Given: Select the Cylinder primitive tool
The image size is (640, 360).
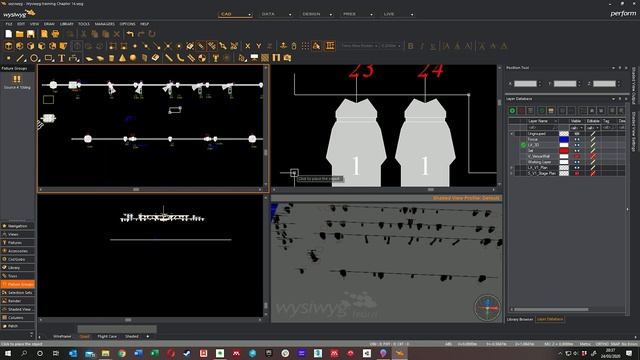Looking at the screenshot, I should 111,58.
